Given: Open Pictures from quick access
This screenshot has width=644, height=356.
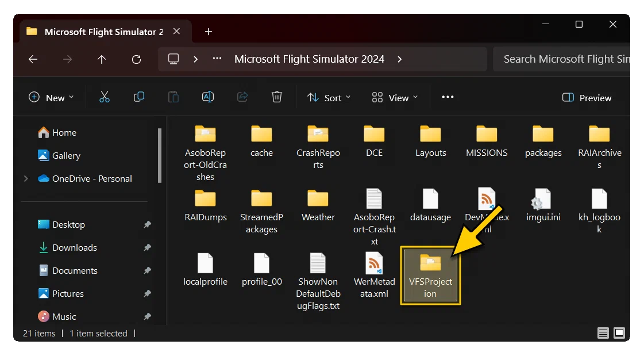Looking at the screenshot, I should (x=61, y=294).
